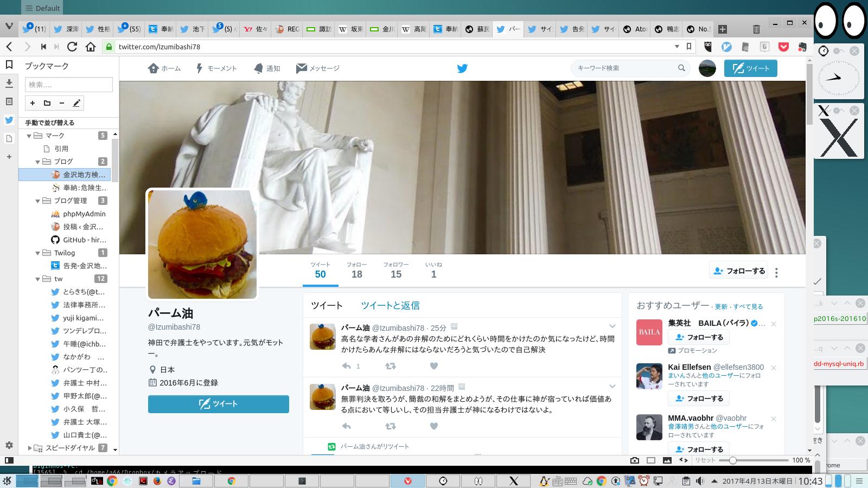The image size is (868, 488).
Task: Follow パーム油 with フォローする button
Action: click(x=739, y=271)
